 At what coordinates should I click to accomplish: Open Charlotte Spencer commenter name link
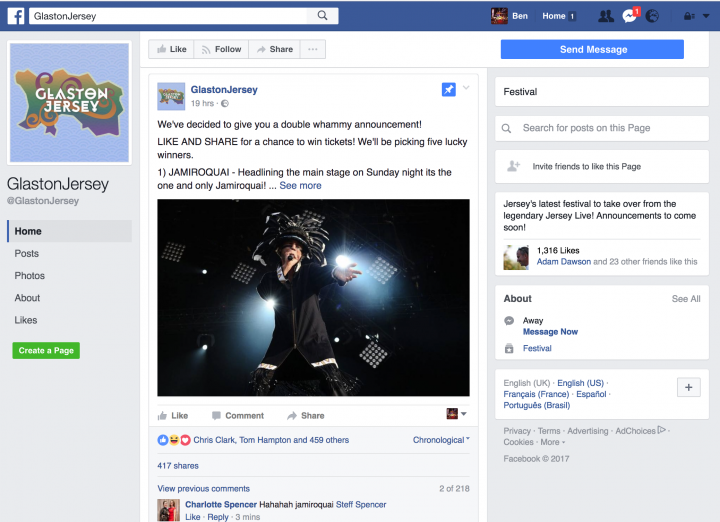[x=221, y=504]
